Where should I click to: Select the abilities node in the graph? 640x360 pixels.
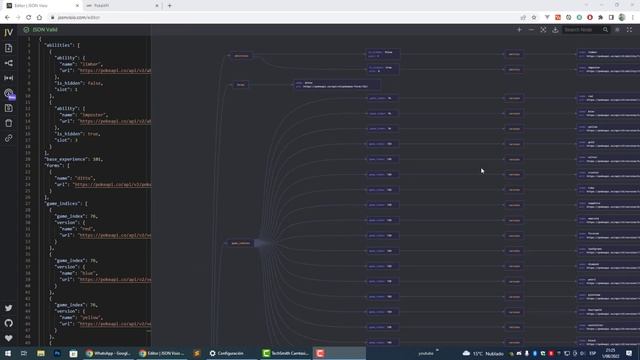point(241,56)
